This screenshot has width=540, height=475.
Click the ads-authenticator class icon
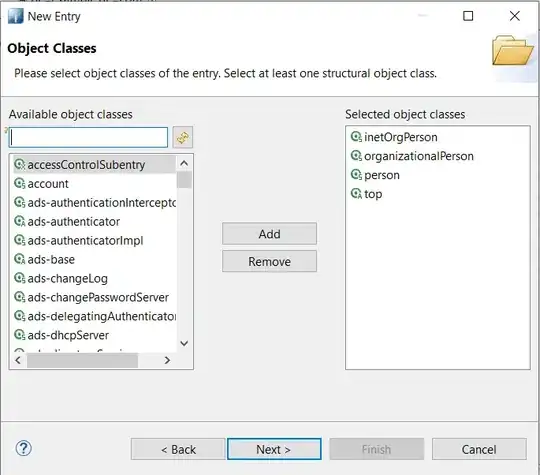20,221
